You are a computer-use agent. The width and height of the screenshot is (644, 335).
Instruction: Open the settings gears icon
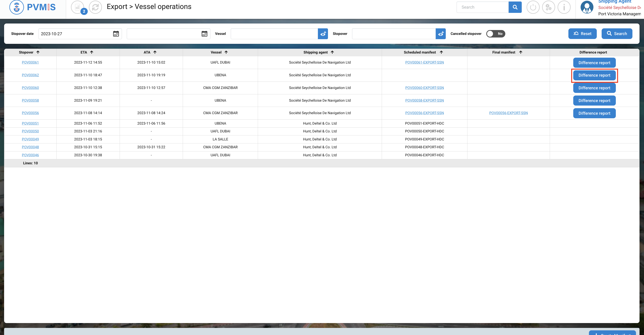tap(548, 7)
